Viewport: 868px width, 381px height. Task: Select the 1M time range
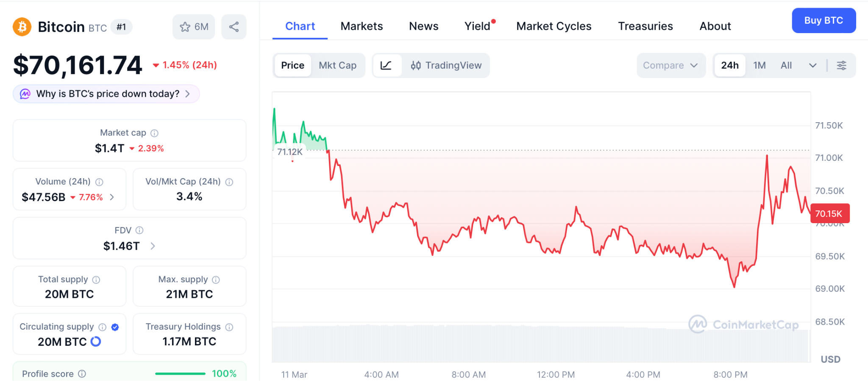point(759,65)
